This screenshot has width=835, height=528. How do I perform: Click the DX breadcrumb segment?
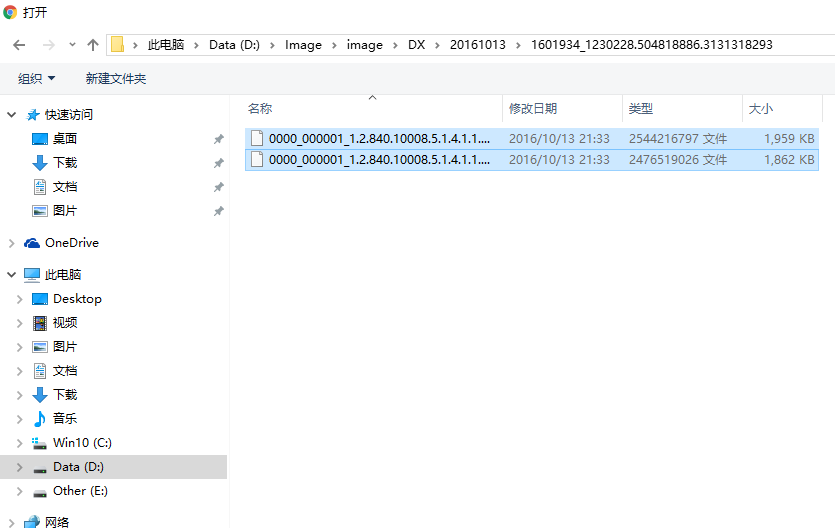[x=416, y=45]
